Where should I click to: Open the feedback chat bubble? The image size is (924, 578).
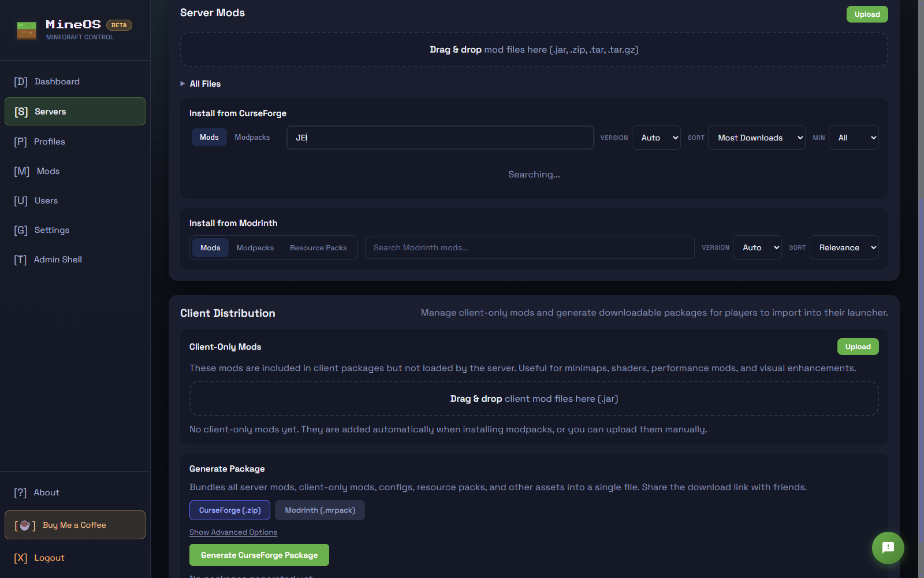[x=888, y=548]
